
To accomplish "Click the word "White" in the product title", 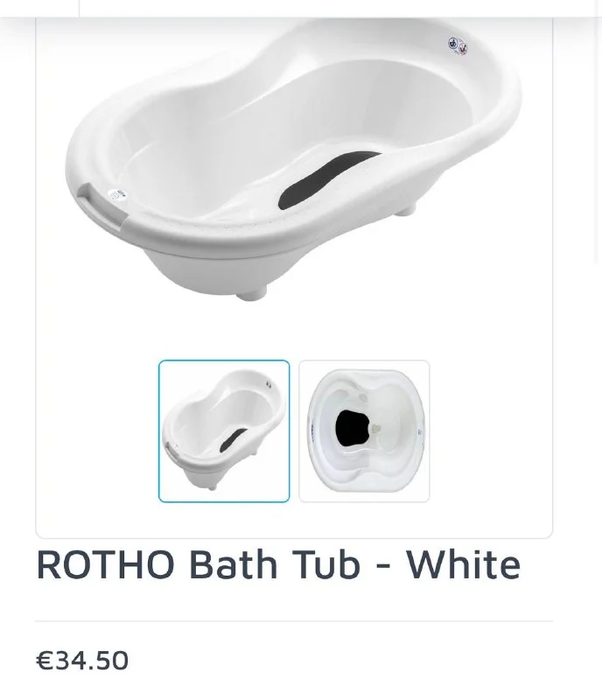I will coord(463,564).
